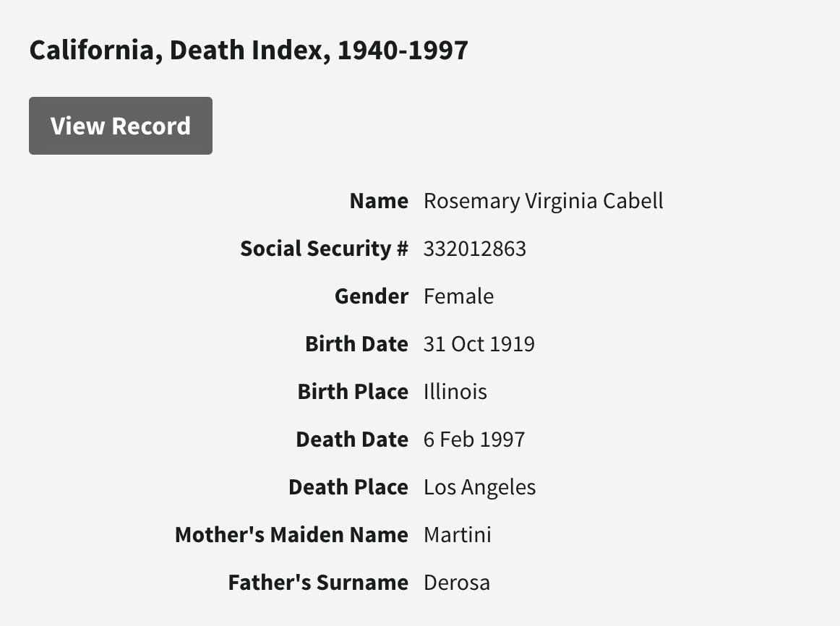Click the Birth Place label
The height and width of the screenshot is (626, 840).
pos(353,392)
